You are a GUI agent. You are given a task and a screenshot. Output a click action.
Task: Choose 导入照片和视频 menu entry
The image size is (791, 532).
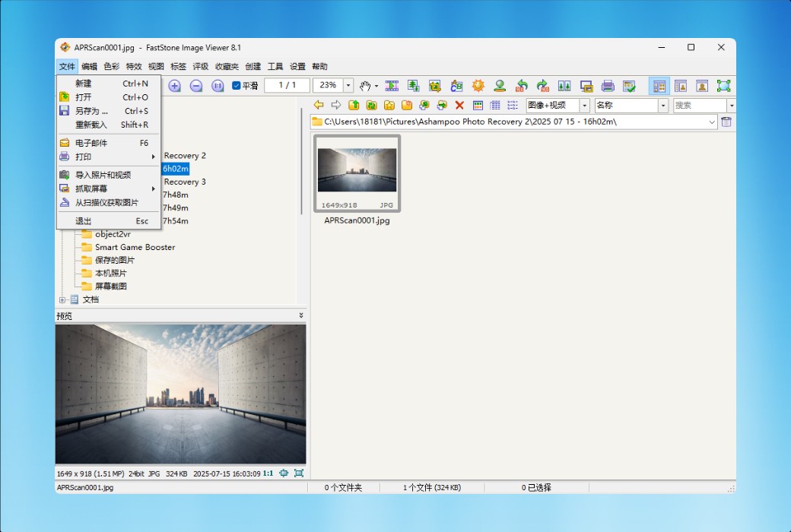point(109,175)
